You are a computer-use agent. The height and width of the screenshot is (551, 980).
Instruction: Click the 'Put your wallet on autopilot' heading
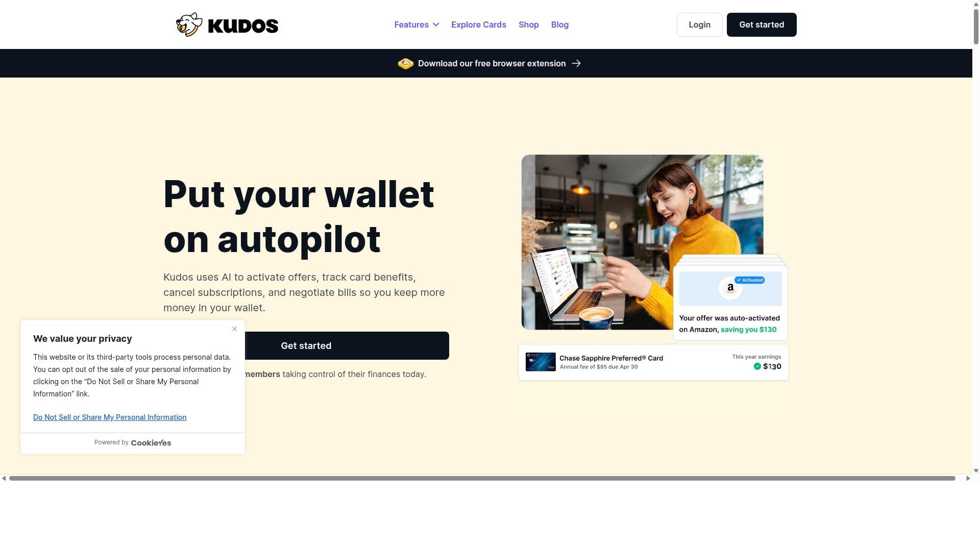click(299, 216)
